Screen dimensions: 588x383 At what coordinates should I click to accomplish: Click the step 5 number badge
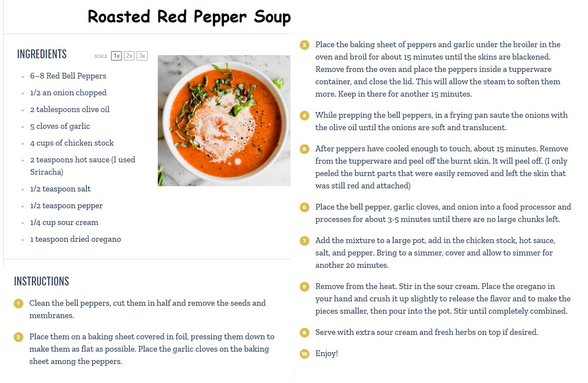(304, 149)
